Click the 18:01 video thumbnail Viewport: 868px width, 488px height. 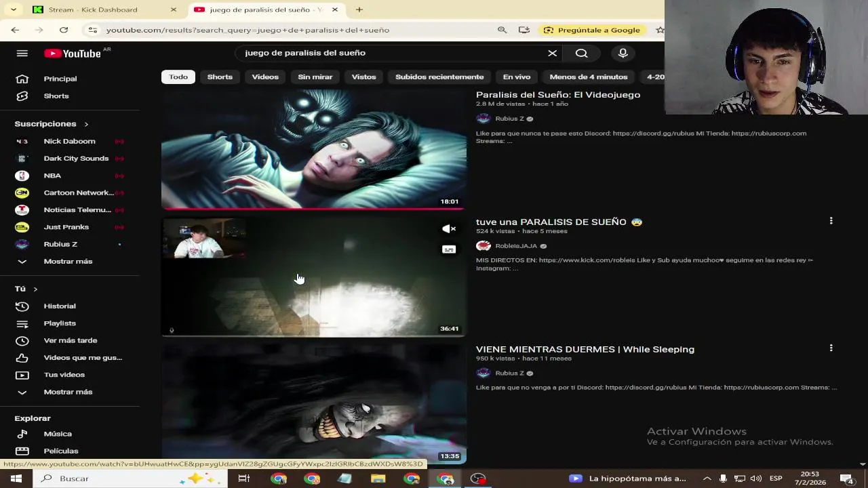[314, 148]
